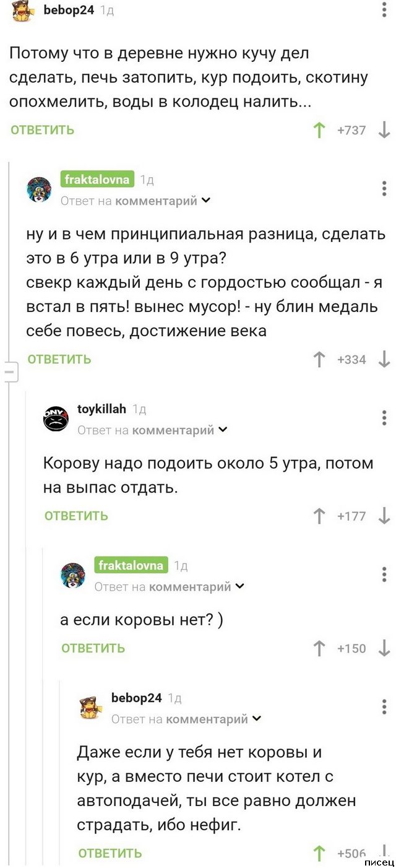The width and height of the screenshot is (396, 868).
Task: Downvote the comment rated +334
Action: click(x=384, y=359)
